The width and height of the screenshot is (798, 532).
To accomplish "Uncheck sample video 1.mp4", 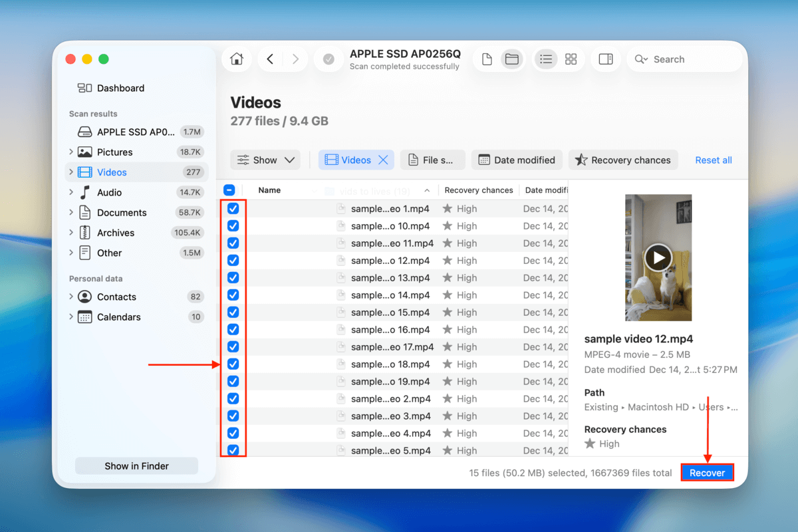I will coord(233,208).
